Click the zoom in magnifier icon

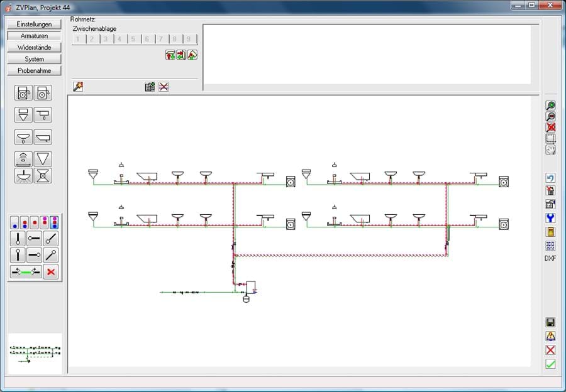pos(550,106)
